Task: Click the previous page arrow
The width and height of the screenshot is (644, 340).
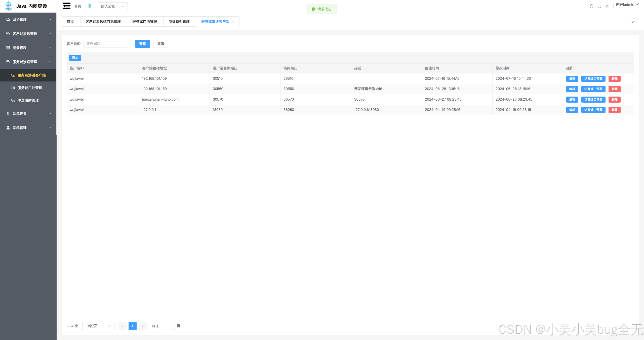Action: 123,326
